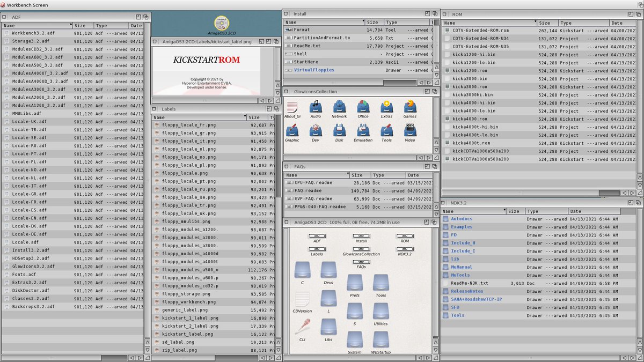Open the Network drawer icon
The height and width of the screenshot is (362, 644).
(339, 106)
